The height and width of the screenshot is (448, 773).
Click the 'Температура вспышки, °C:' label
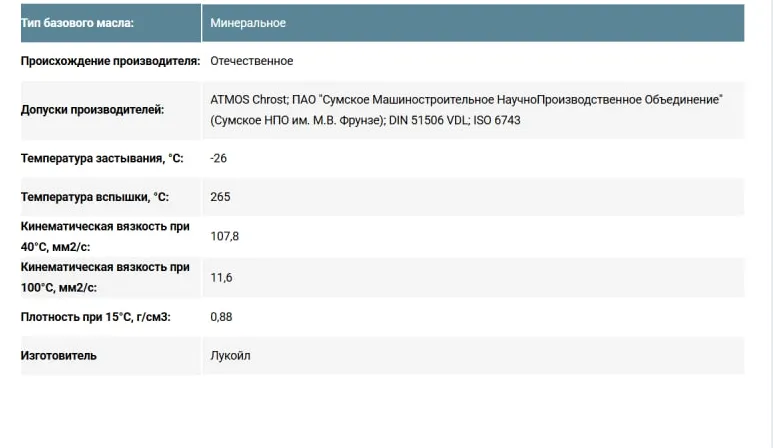tap(95, 197)
